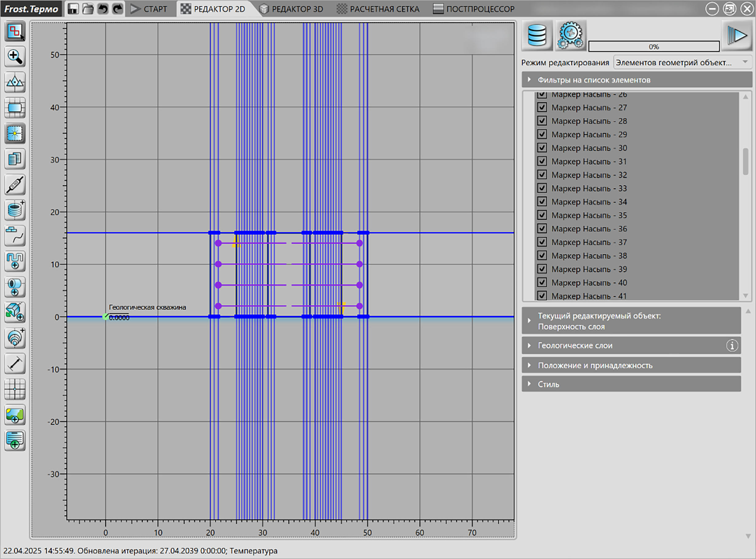756x559 pixels.
Task: Uncheck Маркер Насыпь - 30 checkbox
Action: point(542,148)
